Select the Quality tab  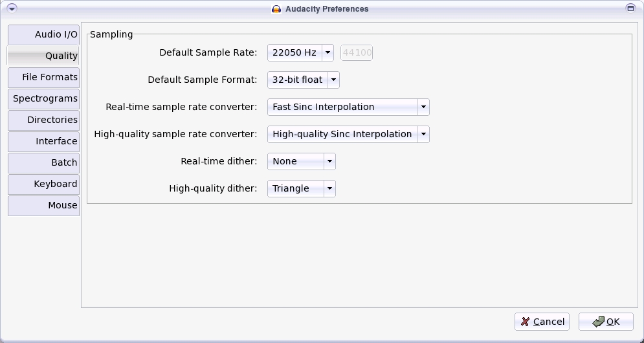43,56
